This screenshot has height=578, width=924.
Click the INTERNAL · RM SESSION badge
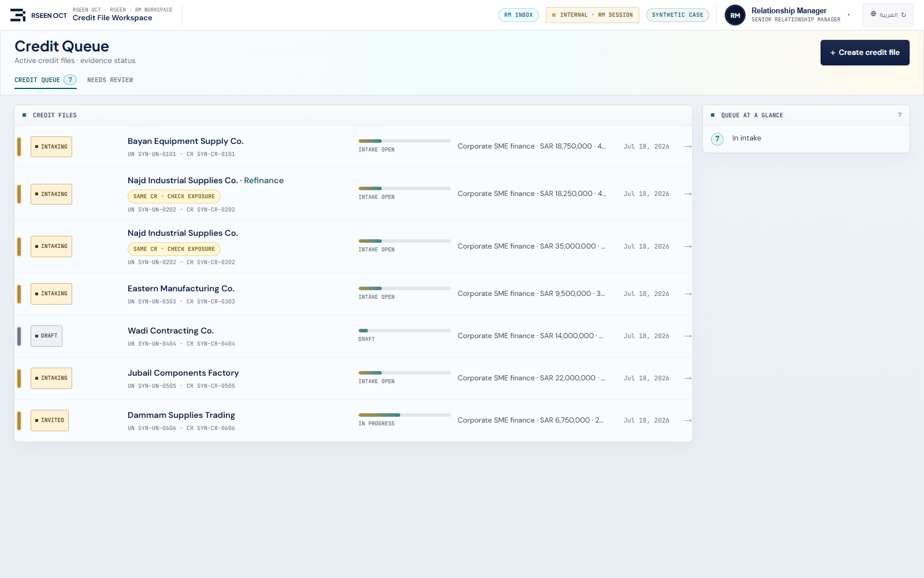[x=592, y=15]
